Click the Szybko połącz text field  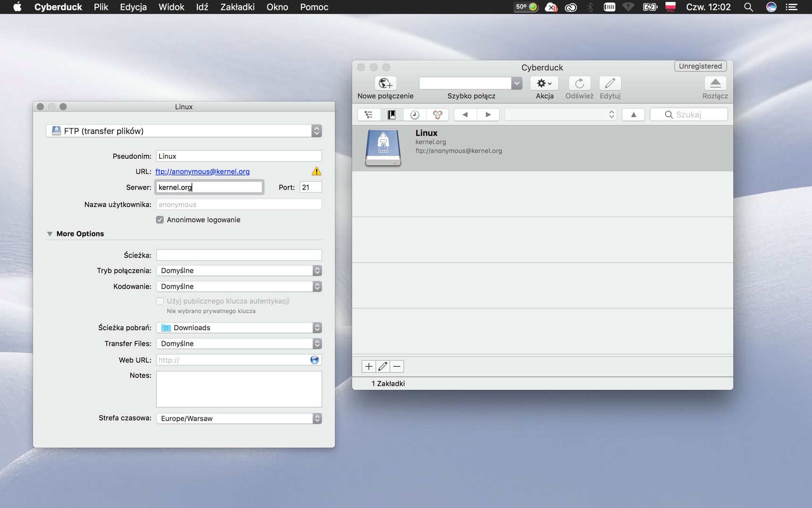click(x=465, y=83)
